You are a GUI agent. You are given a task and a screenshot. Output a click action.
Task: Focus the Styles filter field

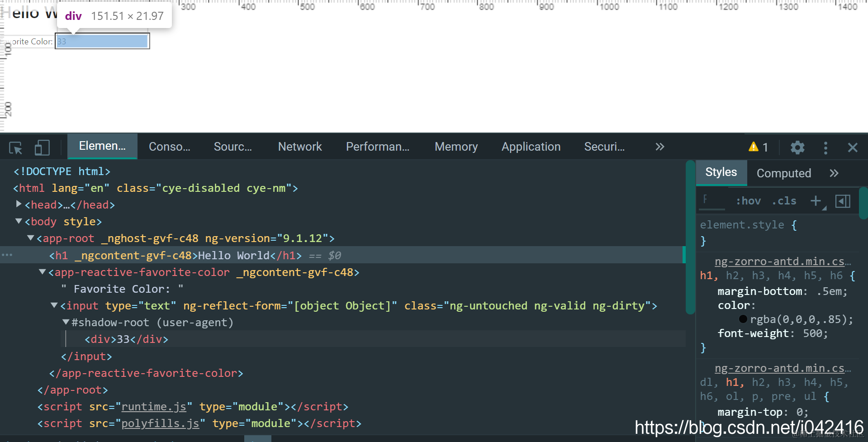pos(712,201)
